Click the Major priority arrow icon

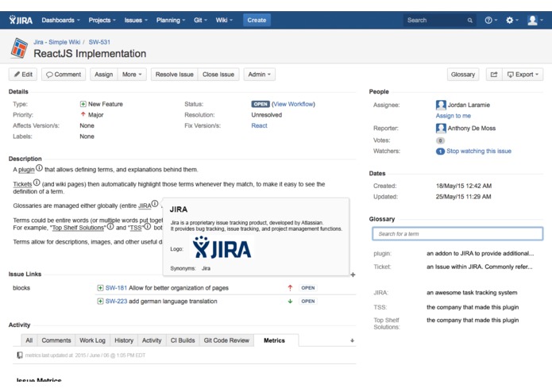point(83,114)
